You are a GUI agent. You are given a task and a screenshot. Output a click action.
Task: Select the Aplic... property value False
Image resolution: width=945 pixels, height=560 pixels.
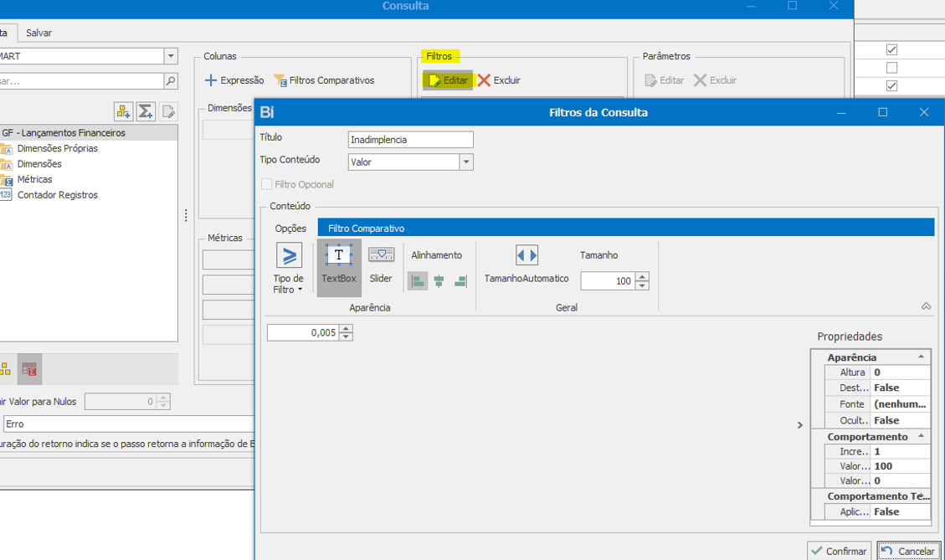pos(901,511)
